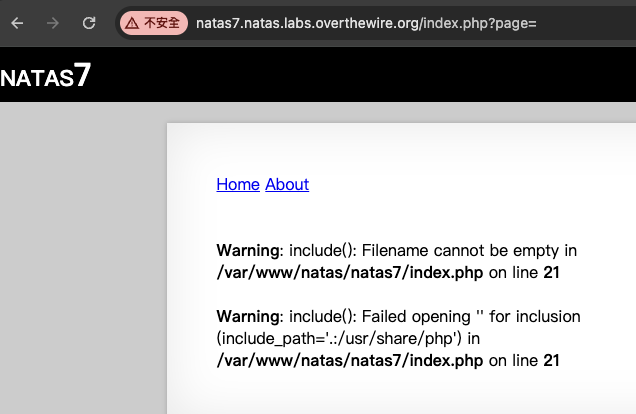636x414 pixels.
Task: Click the browser back arrow
Action: pyautogui.click(x=18, y=22)
